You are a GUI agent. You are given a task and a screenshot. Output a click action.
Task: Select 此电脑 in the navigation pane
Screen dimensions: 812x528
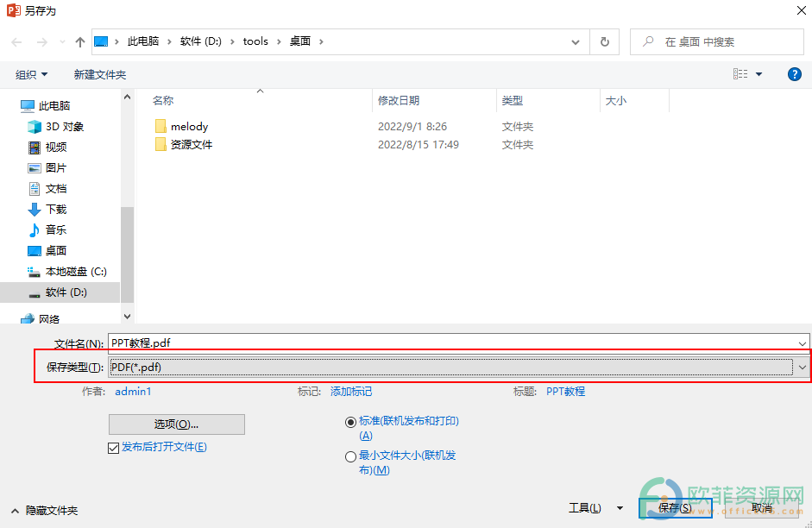(45, 105)
